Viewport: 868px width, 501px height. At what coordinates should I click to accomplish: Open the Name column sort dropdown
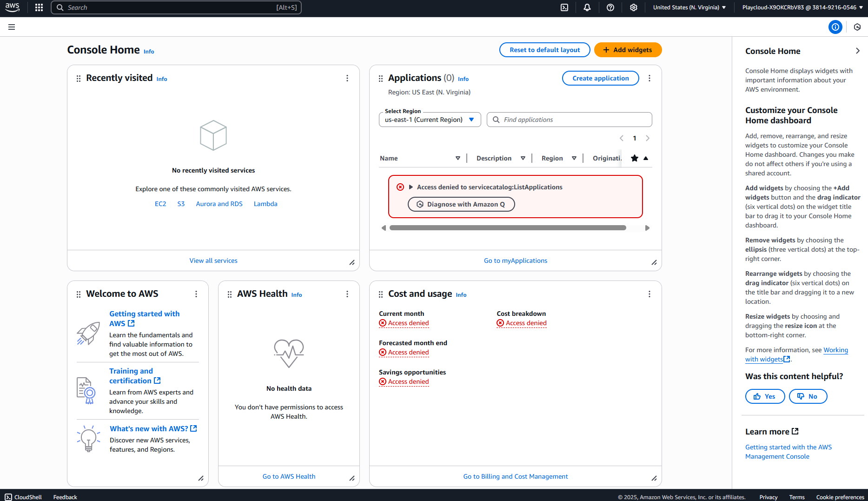click(x=458, y=158)
